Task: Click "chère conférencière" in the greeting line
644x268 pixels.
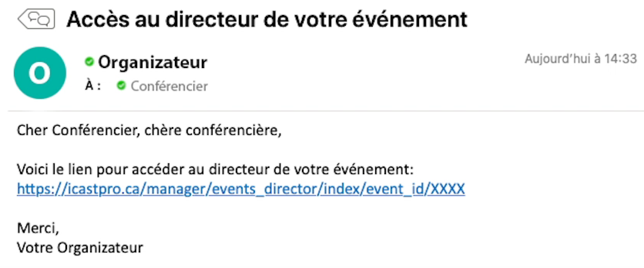Action: [213, 130]
